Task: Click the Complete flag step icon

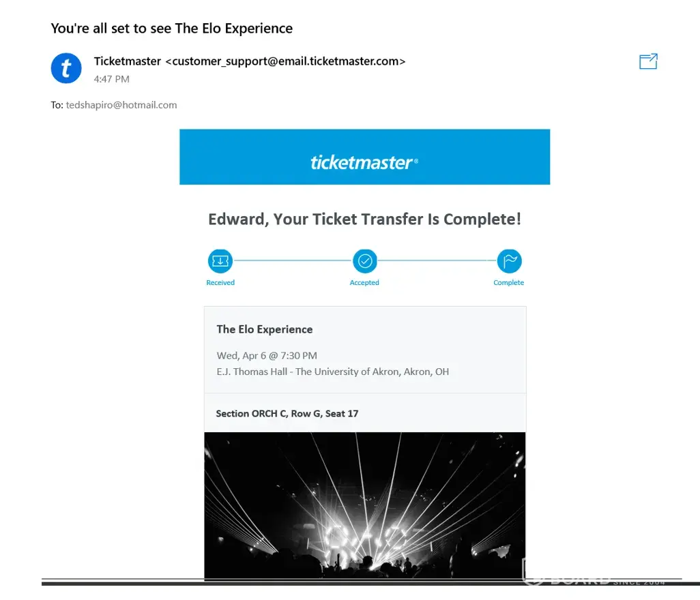Action: coord(509,261)
